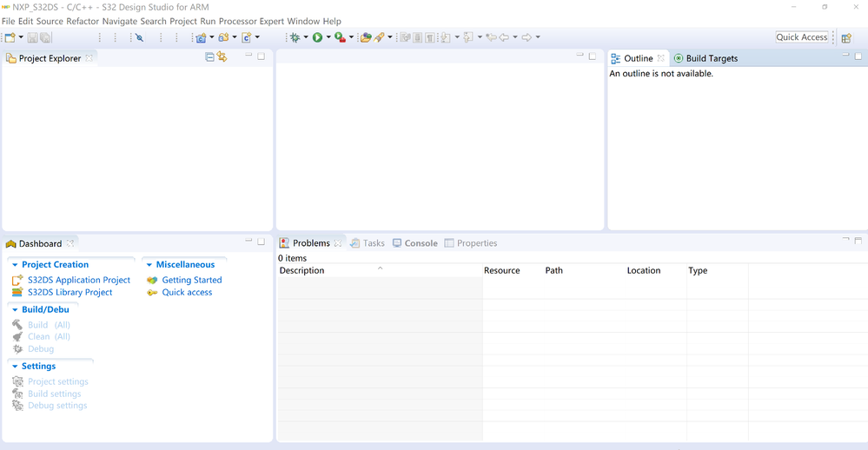Sort problems by the Description column header
This screenshot has height=450, width=868.
pyautogui.click(x=380, y=270)
